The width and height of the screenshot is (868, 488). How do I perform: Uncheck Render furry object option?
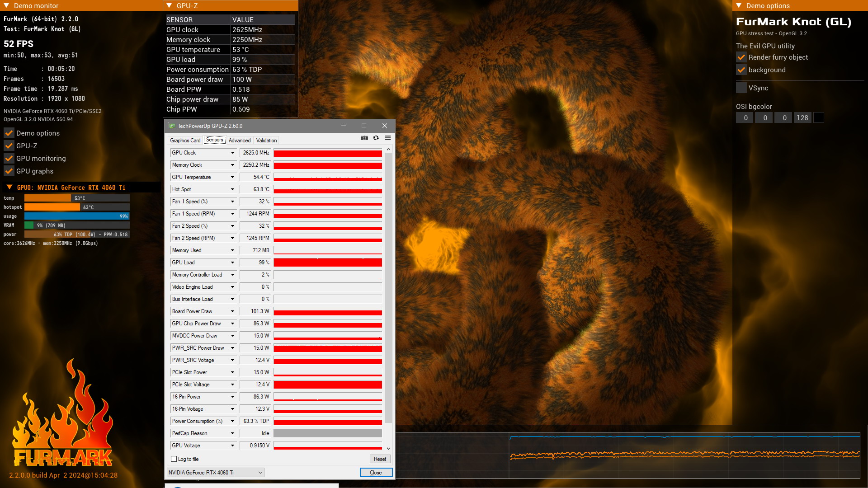coord(741,57)
